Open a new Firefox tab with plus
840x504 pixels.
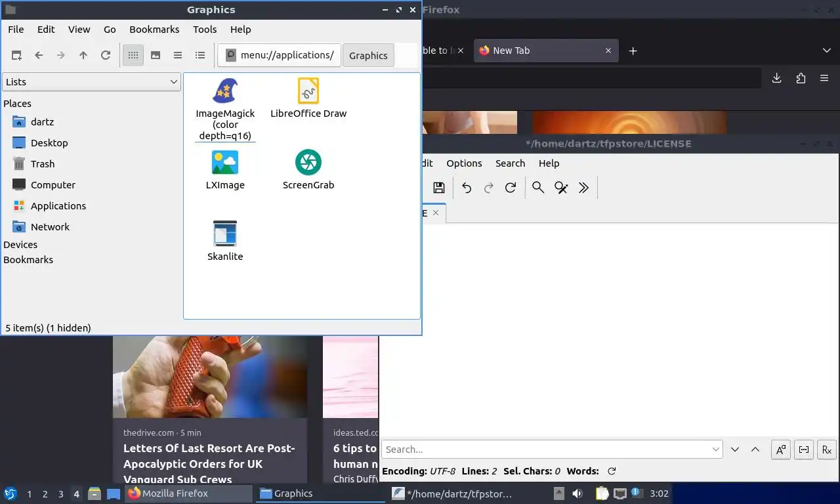click(x=633, y=51)
